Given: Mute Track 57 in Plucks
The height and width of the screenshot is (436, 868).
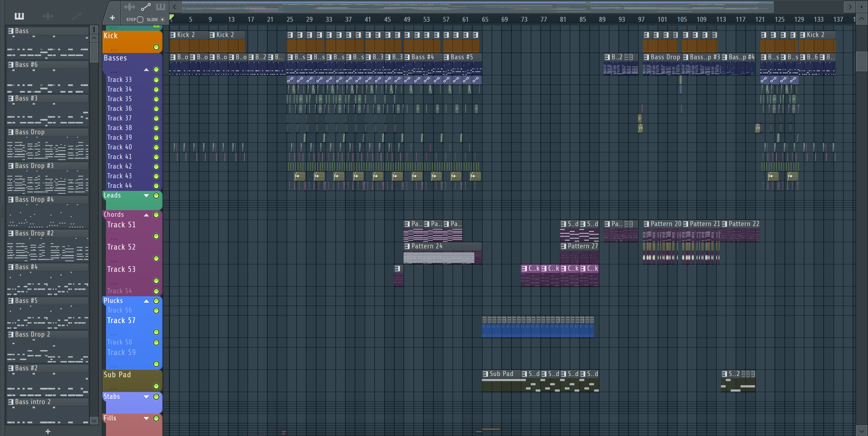Looking at the screenshot, I should tap(156, 332).
